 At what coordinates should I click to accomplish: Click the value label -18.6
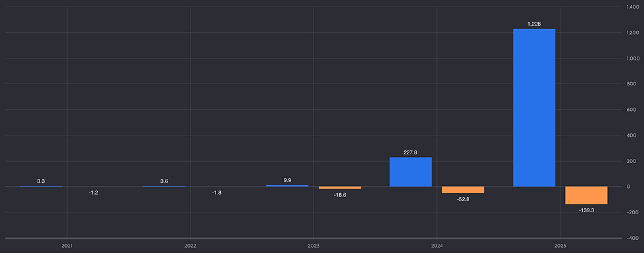point(340,195)
